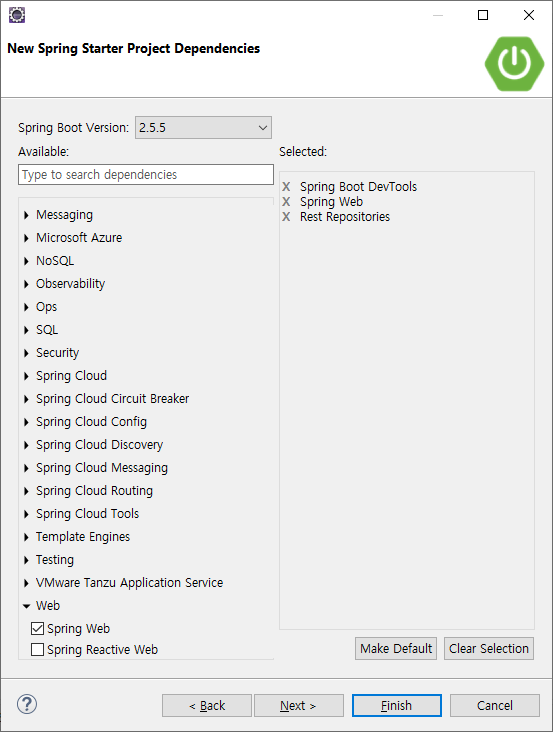The height and width of the screenshot is (732, 553).
Task: Expand the Spring Cloud Messaging category
Action: [x=26, y=468]
